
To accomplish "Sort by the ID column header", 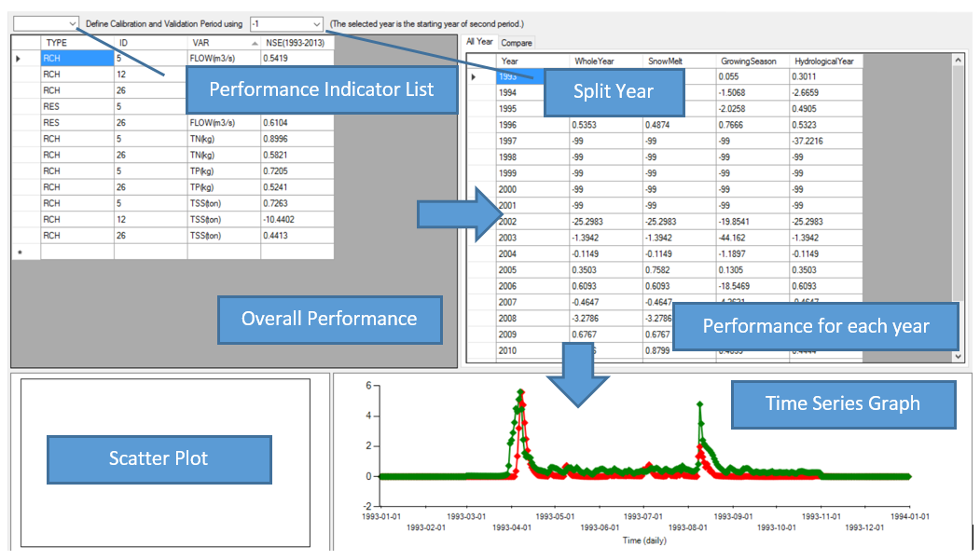I will click(x=151, y=43).
